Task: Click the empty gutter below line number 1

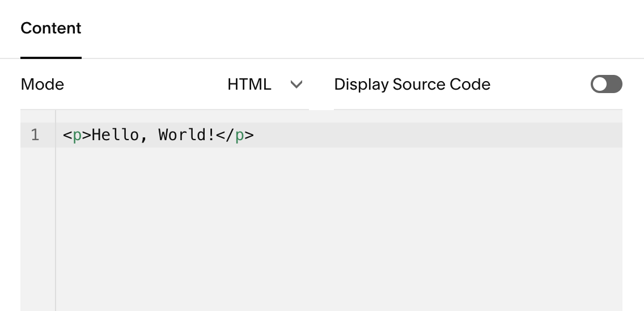Action: click(x=38, y=229)
